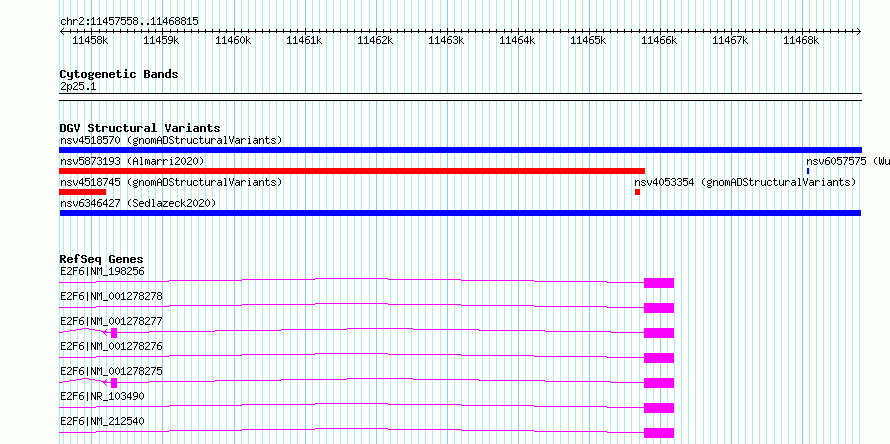Screen dimensions: 890x444
Task: Click the RefSeq Genes track title
Action: 102,260
